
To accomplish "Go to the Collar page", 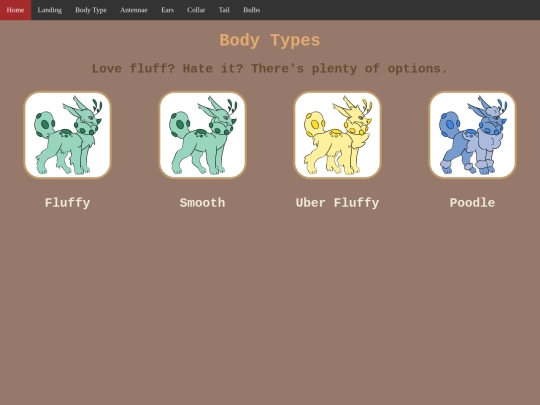I will [196, 10].
